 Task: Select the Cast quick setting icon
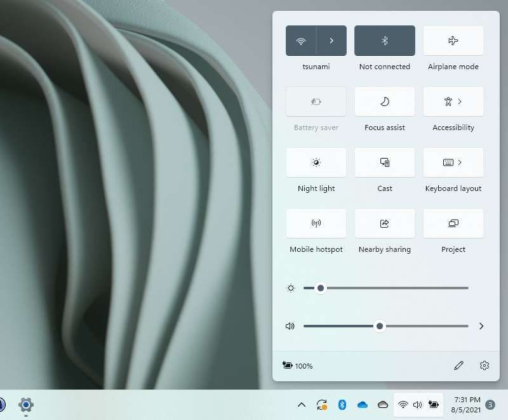coord(385,162)
